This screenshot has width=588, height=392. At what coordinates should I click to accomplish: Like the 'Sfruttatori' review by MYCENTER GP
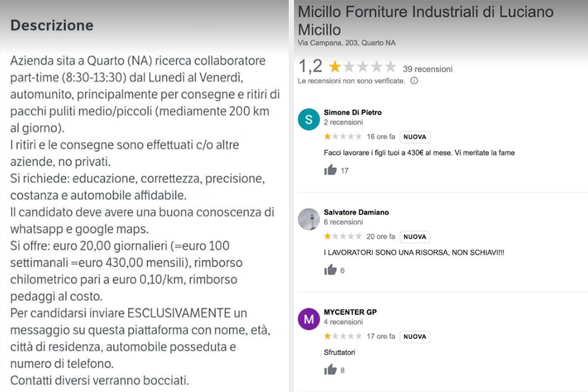click(331, 370)
